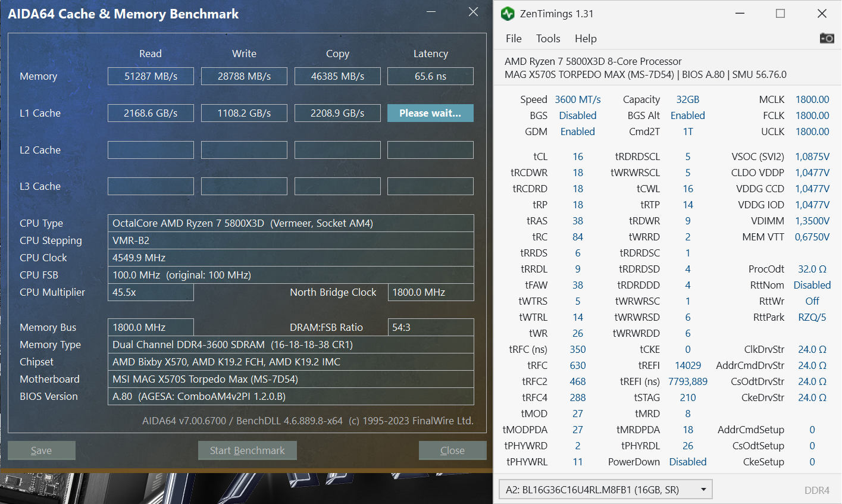
Task: Click the DDR4 label in ZenTimings footer
Action: (817, 490)
